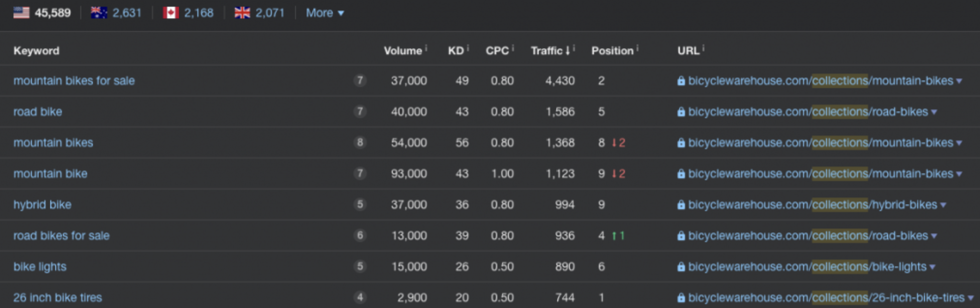Open 'road bikes for sale' keyword link

pyautogui.click(x=61, y=236)
